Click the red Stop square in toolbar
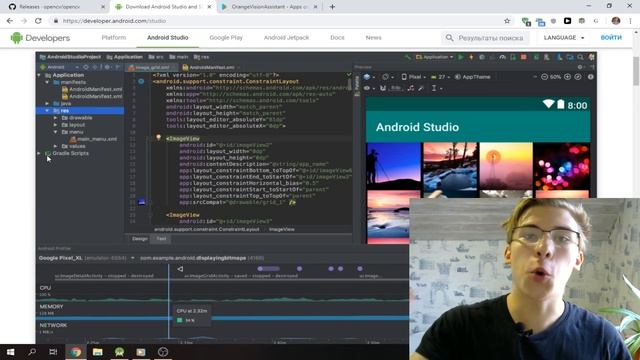 coord(523,57)
